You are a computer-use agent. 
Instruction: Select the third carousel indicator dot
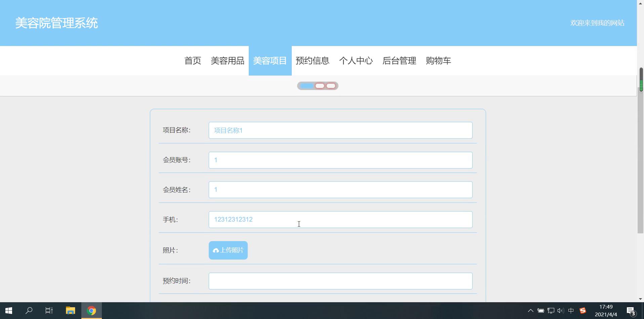(x=331, y=86)
